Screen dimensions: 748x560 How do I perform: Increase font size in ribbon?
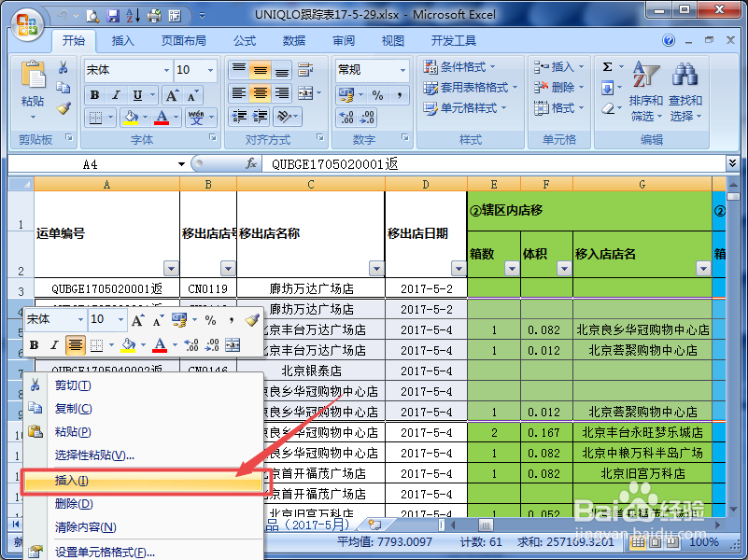[x=172, y=96]
